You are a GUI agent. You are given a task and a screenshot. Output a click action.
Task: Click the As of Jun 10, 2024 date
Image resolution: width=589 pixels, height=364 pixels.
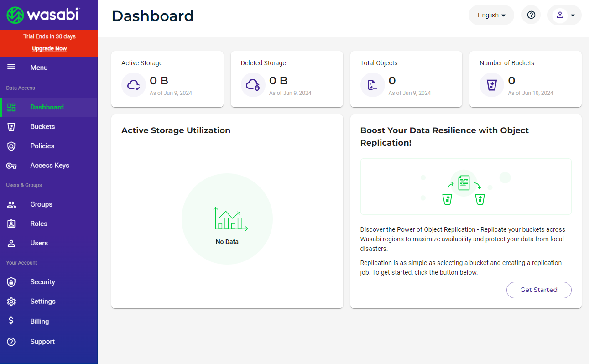pos(531,93)
